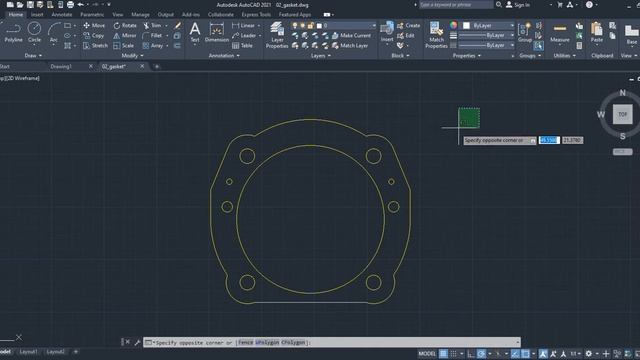Switch to the Parametric ribbon tab
The height and width of the screenshot is (360, 640).
(92, 14)
